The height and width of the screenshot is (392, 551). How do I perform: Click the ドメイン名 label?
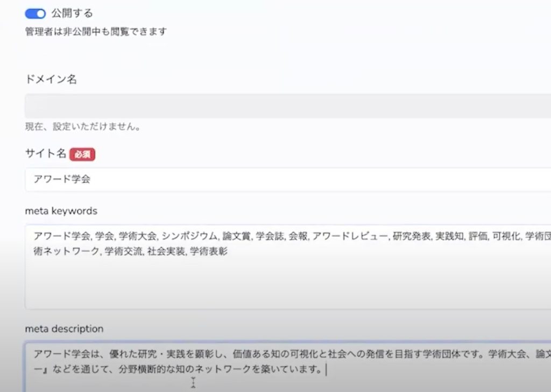coord(51,79)
